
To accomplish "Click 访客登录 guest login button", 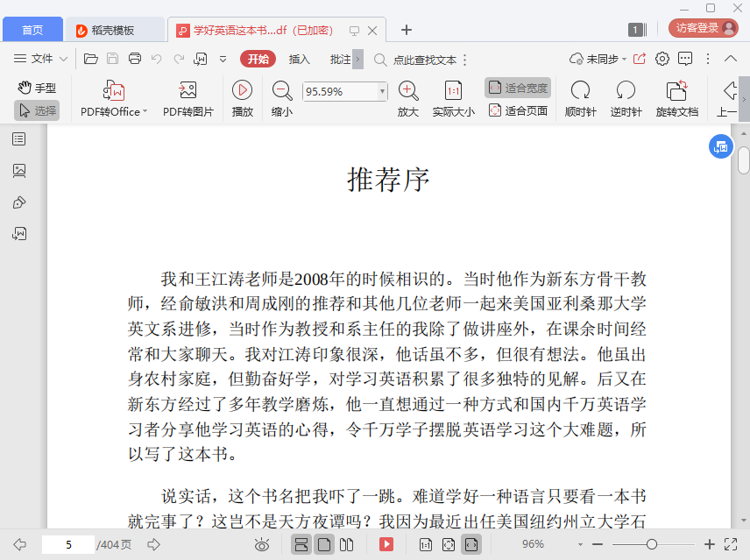I will click(703, 28).
